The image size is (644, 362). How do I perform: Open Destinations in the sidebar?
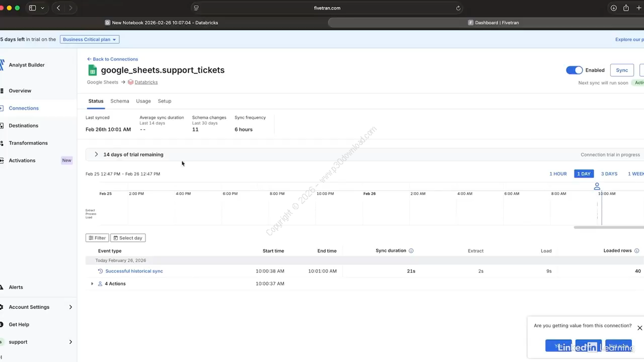[24, 126]
